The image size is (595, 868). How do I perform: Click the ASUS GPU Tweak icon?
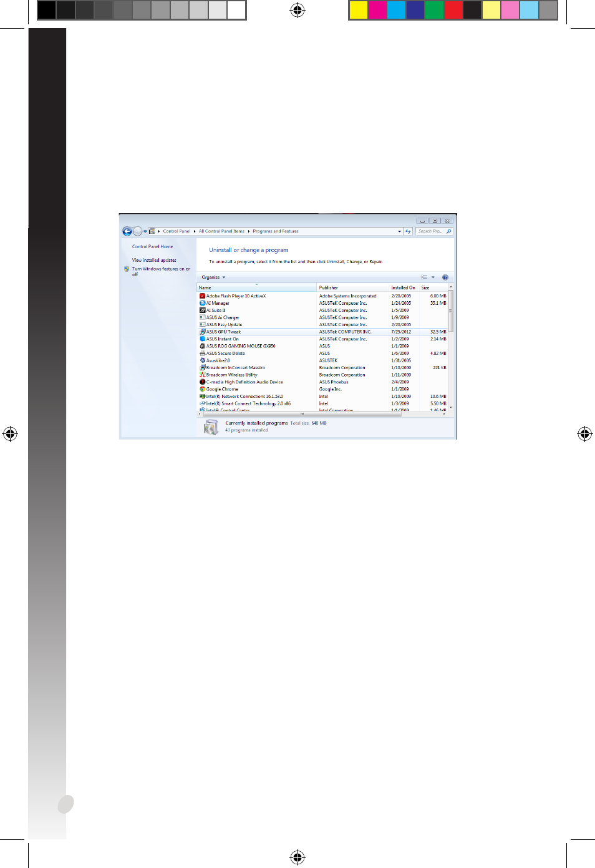(202, 332)
